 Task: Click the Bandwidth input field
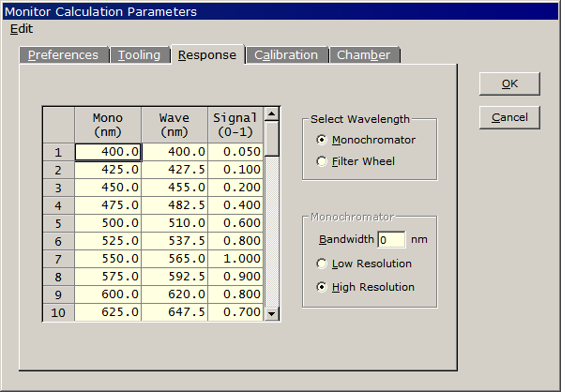point(391,240)
